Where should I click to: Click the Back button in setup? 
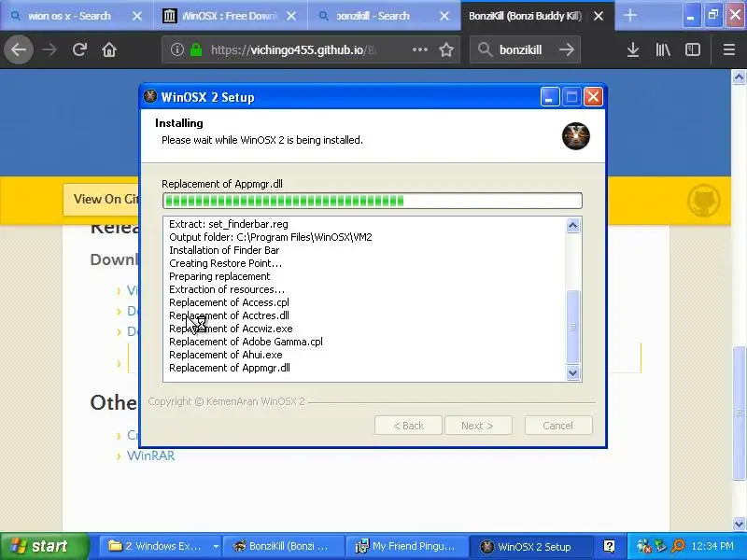click(408, 426)
